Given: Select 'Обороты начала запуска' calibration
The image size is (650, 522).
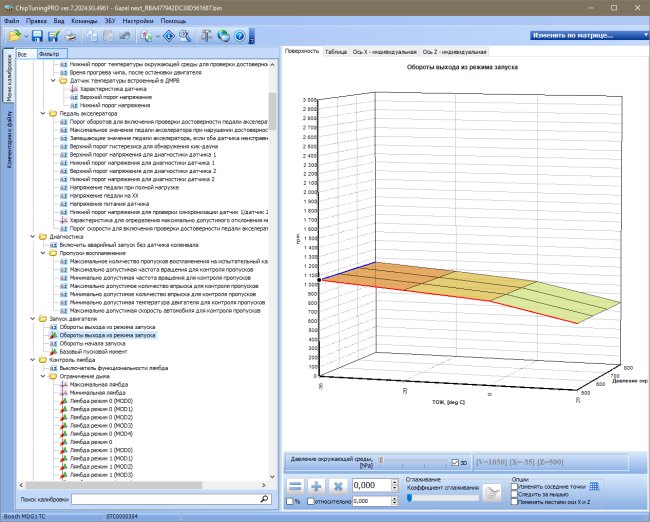Looking at the screenshot, I should click(92, 343).
